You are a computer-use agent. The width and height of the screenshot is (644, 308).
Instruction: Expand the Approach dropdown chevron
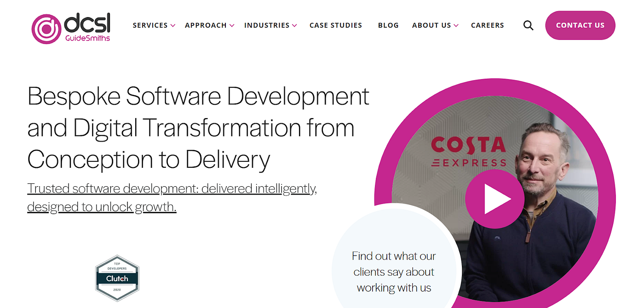pyautogui.click(x=232, y=26)
